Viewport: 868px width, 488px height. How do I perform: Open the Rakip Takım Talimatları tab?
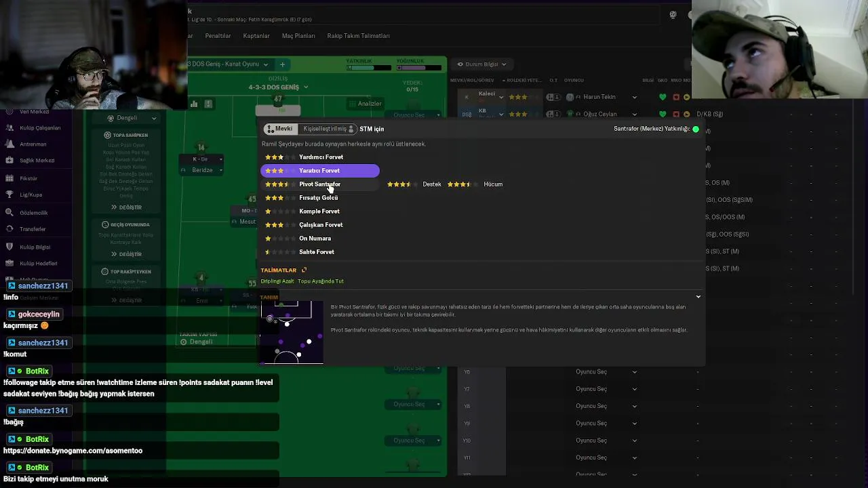tap(358, 36)
